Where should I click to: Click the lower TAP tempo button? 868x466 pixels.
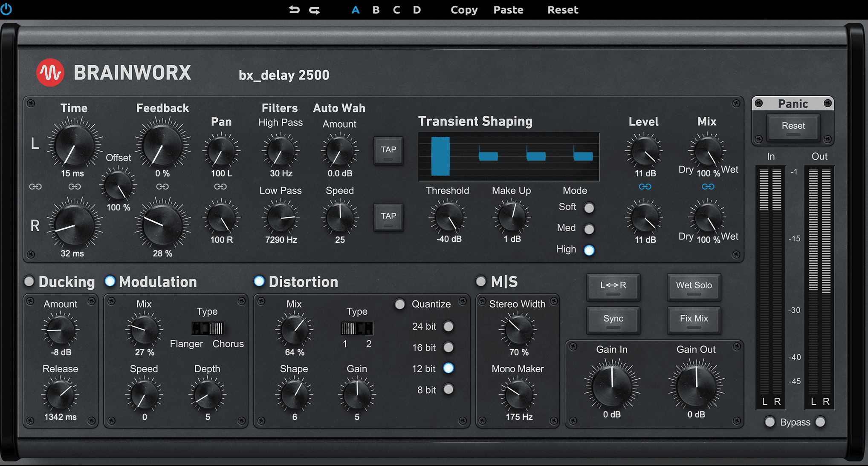click(x=388, y=217)
